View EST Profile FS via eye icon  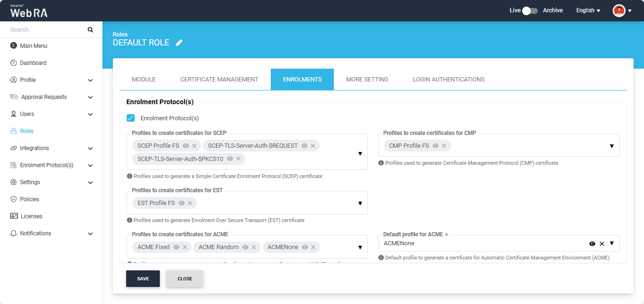[182, 203]
